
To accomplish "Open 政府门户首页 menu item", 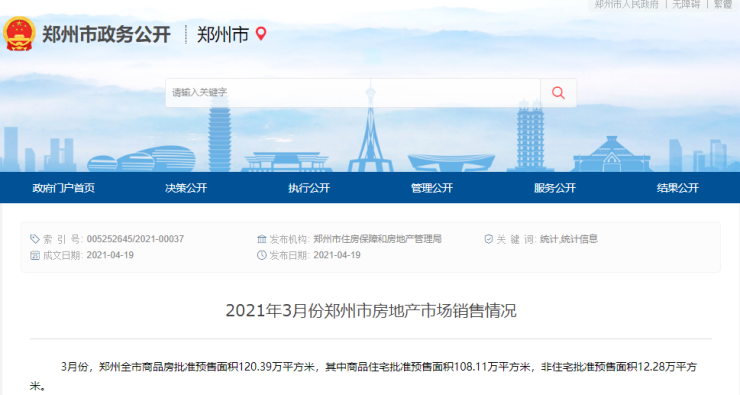I will [x=63, y=188].
